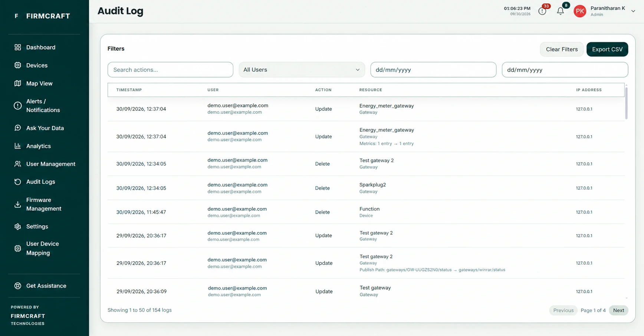Click Showing 1 to 50 of 154 logs
Screen dimensions: 644x336
tap(139, 310)
